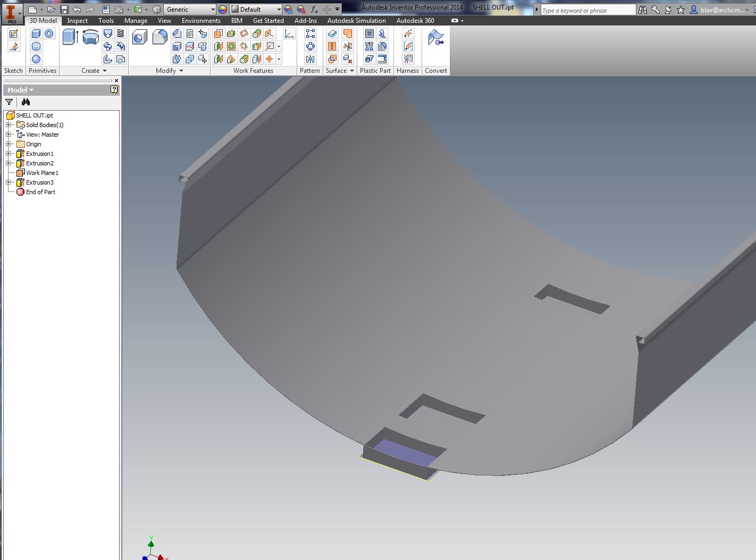Switch to the Manage tab
Image resolution: width=756 pixels, height=560 pixels.
[x=136, y=21]
